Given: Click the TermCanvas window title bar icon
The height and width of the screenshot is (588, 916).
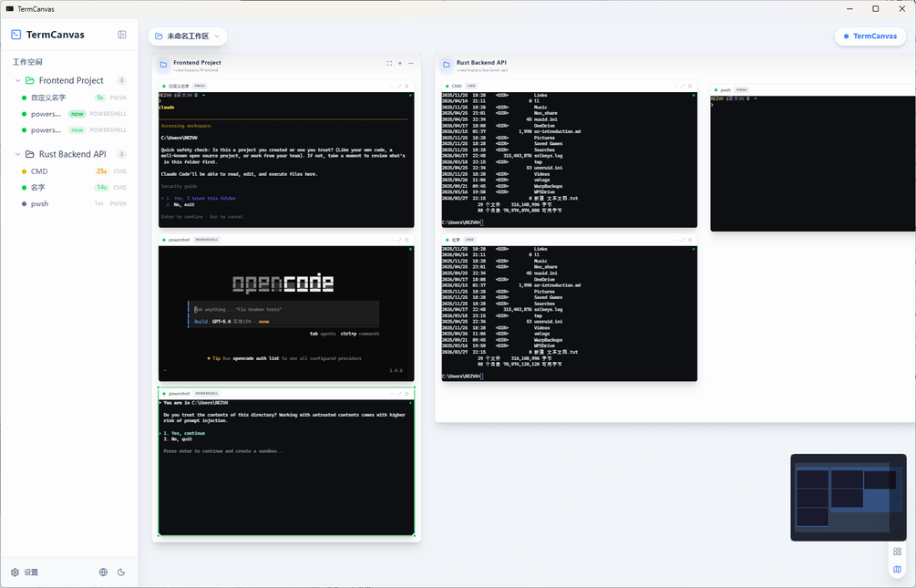Looking at the screenshot, I should 9,9.
